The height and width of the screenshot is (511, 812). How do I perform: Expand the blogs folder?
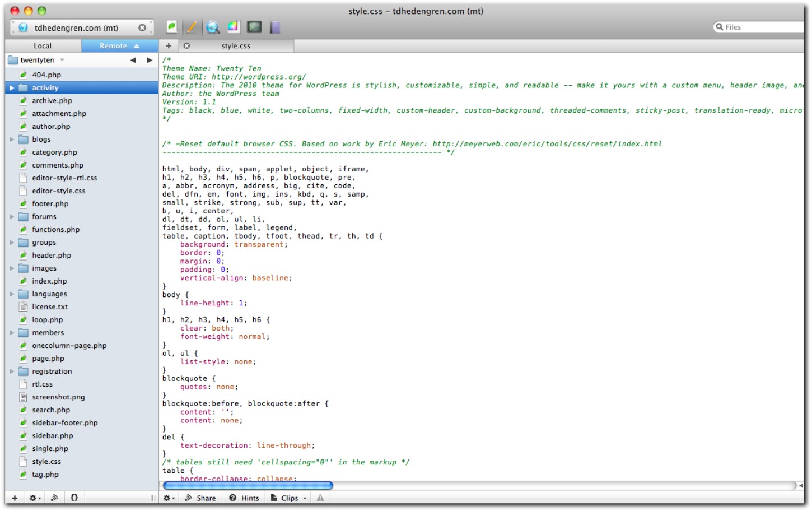[12, 140]
